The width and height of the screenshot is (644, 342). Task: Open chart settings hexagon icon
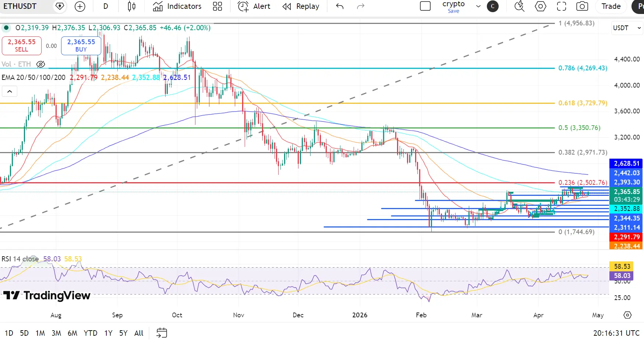coord(540,6)
